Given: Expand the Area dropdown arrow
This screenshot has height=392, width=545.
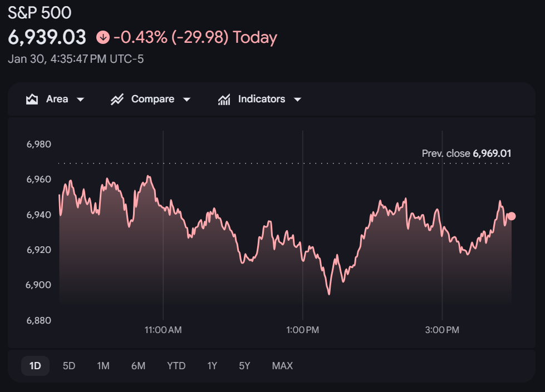Looking at the screenshot, I should (x=80, y=100).
